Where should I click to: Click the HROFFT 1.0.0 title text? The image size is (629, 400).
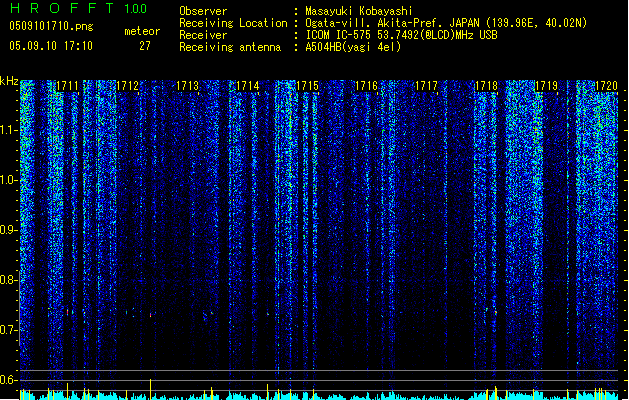point(79,8)
